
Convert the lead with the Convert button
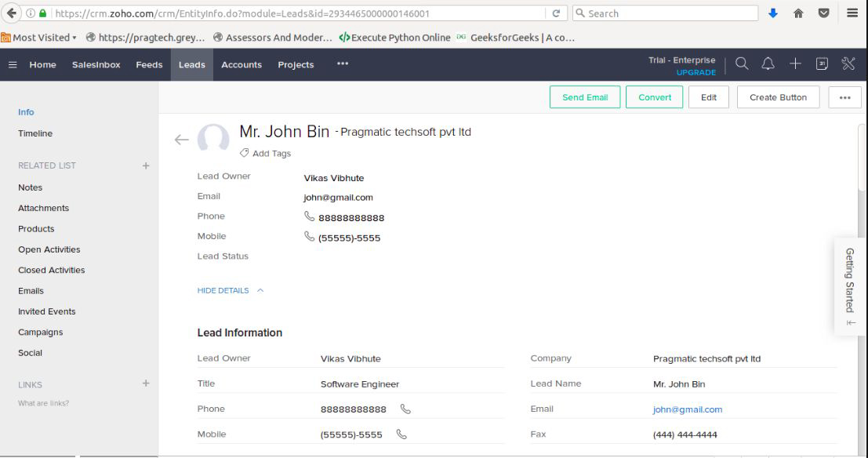pos(654,97)
